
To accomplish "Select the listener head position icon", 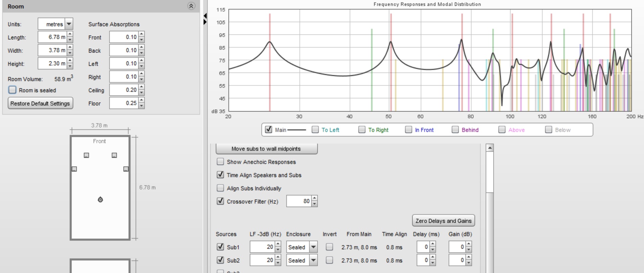I will click(100, 199).
